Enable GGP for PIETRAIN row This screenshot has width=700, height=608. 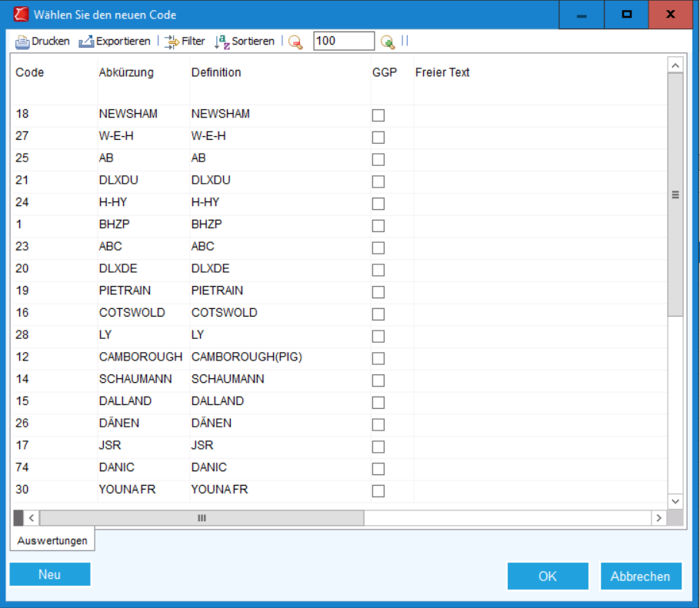click(378, 292)
